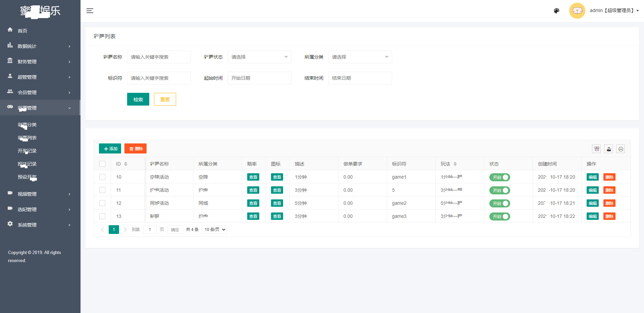The height and width of the screenshot is (313, 644).
Task: Click the orange 删除 toolbar button
Action: click(x=136, y=148)
